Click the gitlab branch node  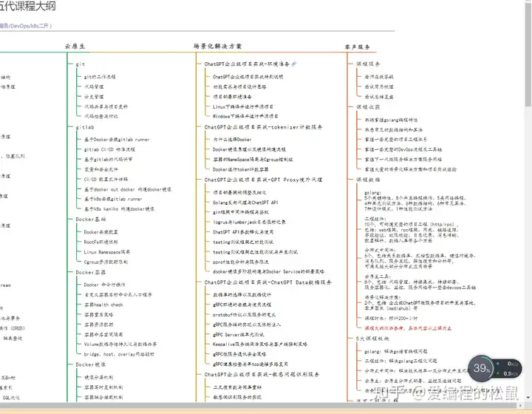pyautogui.click(x=85, y=127)
